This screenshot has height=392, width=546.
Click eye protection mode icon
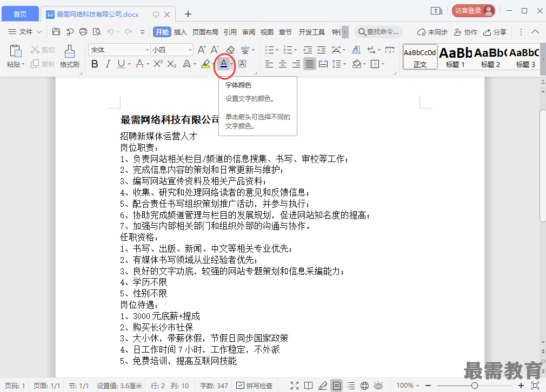[x=378, y=386]
